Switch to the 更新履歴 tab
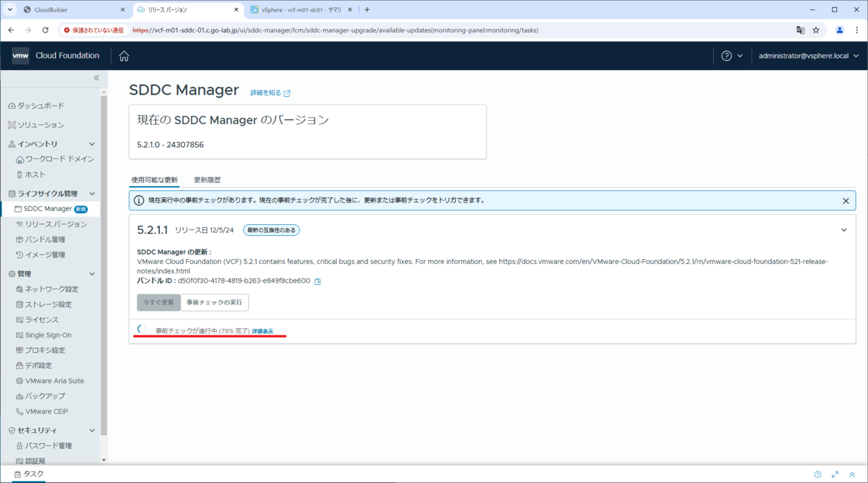The width and height of the screenshot is (868, 483). 207,179
